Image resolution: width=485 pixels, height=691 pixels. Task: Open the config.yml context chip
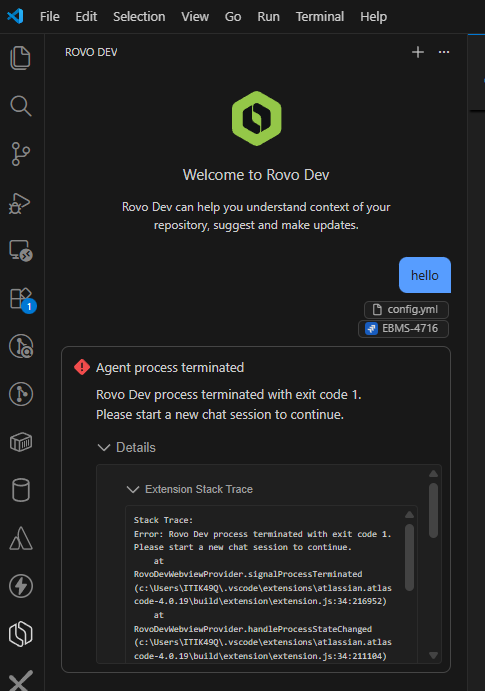[406, 309]
